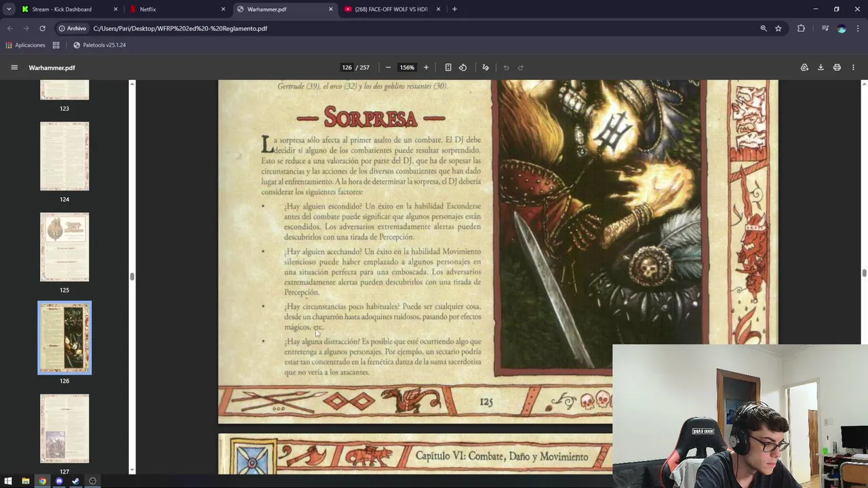Zoom in with the plus button

coord(426,67)
